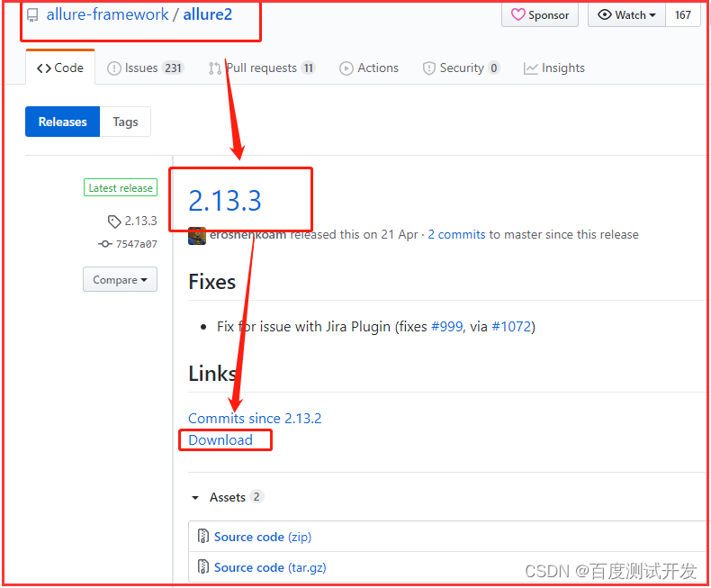
Task: Open commit 7547a07
Action: [x=137, y=244]
